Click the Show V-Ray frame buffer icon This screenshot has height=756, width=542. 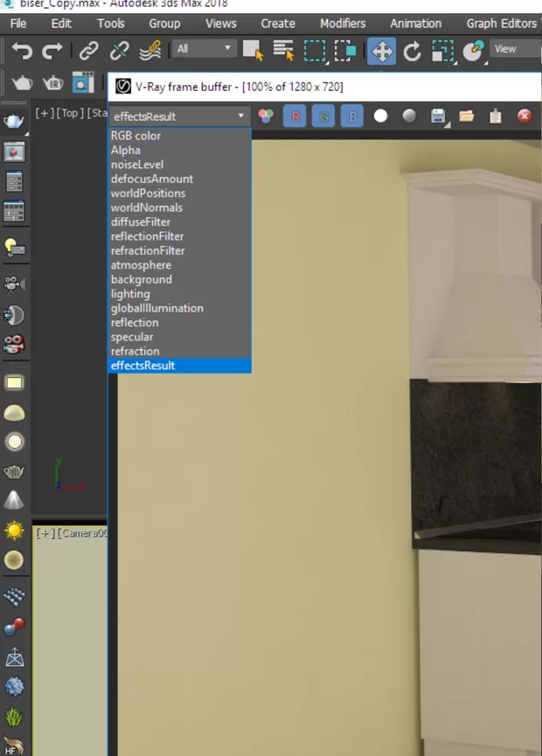[83, 82]
